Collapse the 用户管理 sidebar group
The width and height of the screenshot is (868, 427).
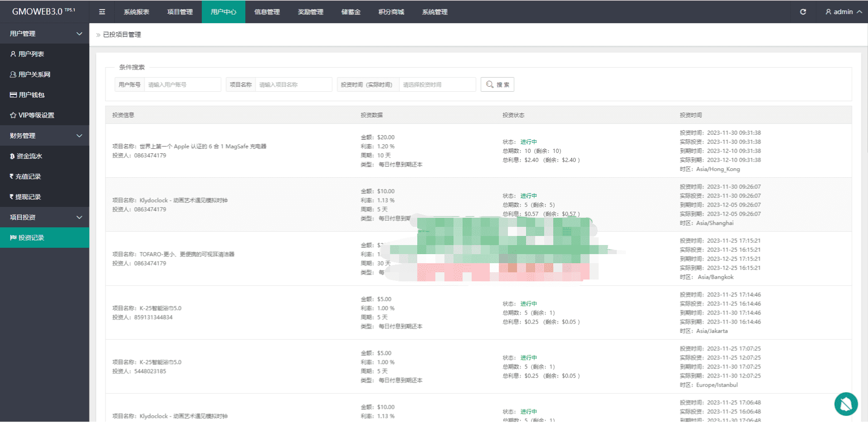pyautogui.click(x=44, y=34)
